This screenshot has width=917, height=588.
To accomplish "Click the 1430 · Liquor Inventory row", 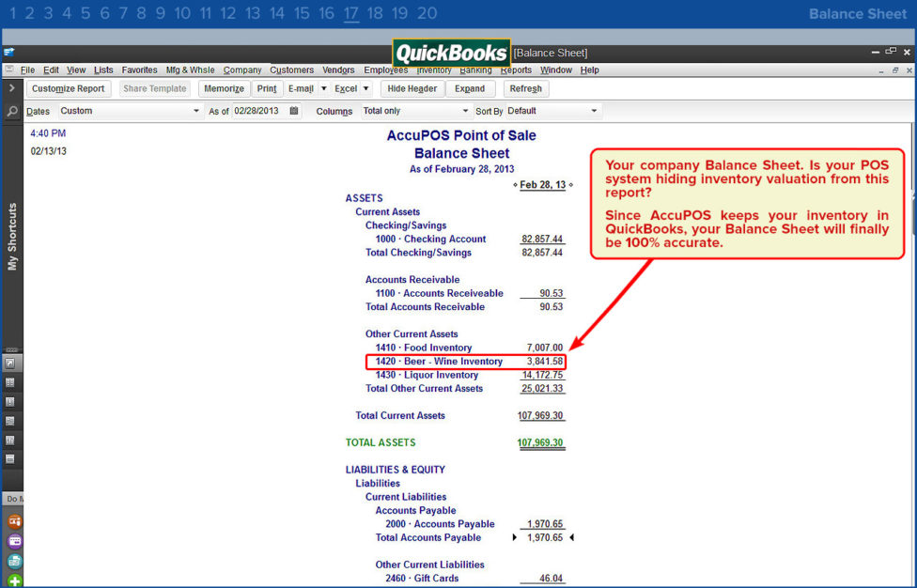I will pos(469,375).
